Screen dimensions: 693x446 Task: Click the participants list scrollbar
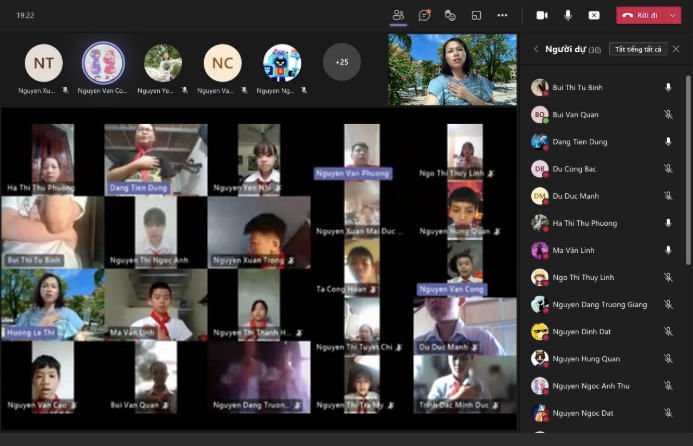coord(689,250)
